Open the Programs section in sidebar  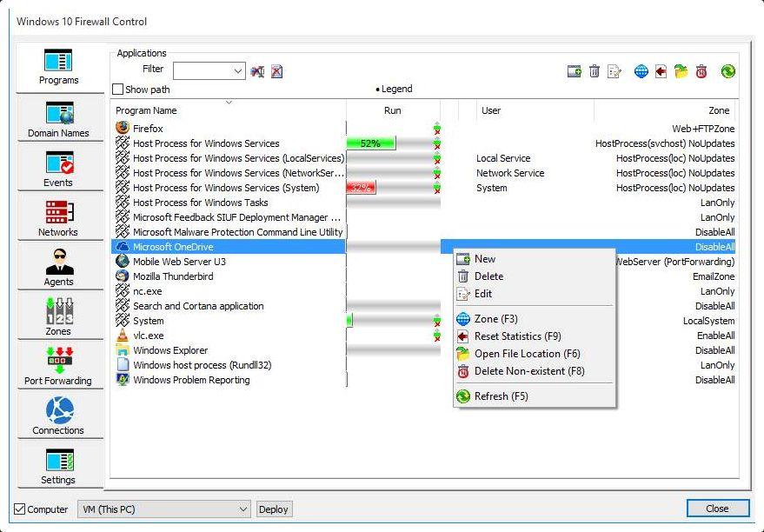pos(59,68)
